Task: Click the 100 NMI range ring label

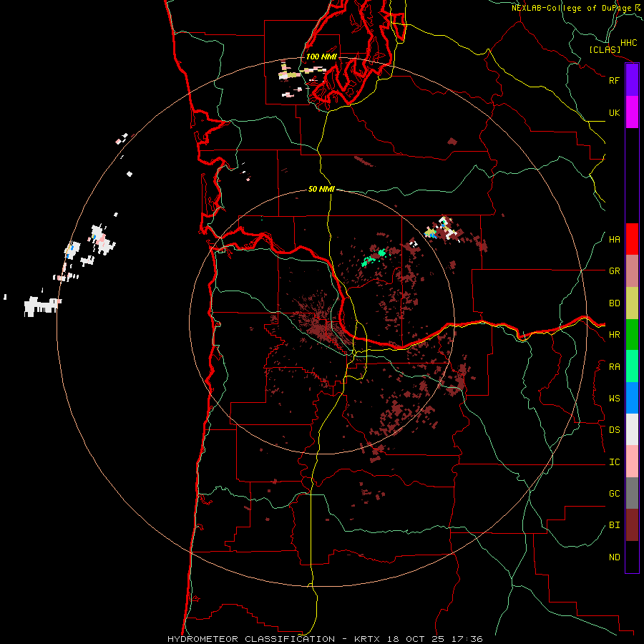Action: [x=321, y=57]
